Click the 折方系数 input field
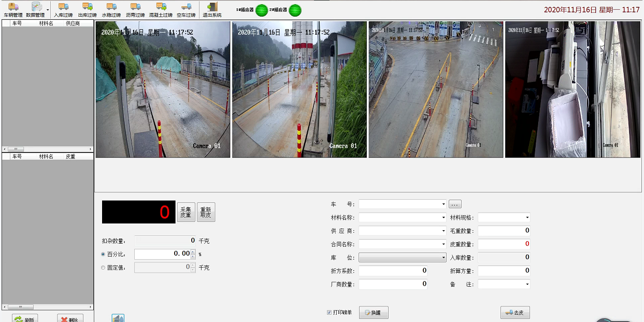 pyautogui.click(x=393, y=271)
